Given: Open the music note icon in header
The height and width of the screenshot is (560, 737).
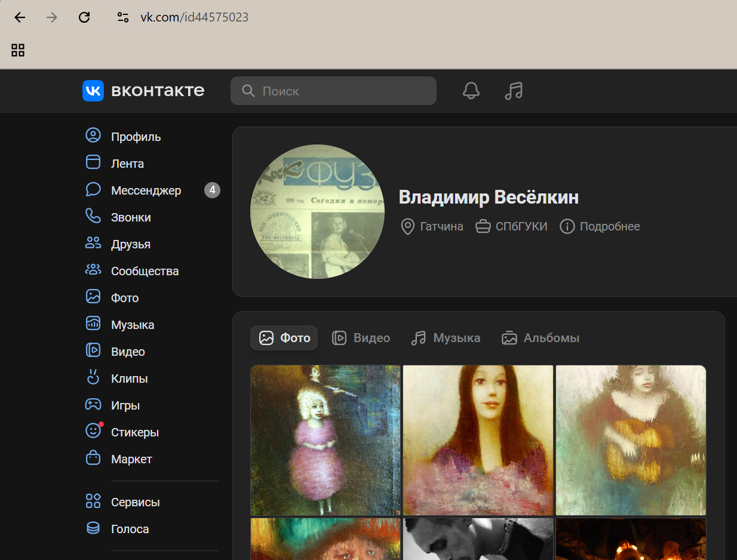Looking at the screenshot, I should (513, 91).
